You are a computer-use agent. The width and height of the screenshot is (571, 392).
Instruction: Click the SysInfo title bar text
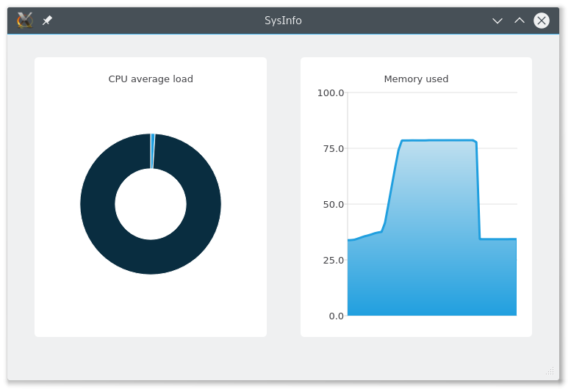click(x=283, y=21)
